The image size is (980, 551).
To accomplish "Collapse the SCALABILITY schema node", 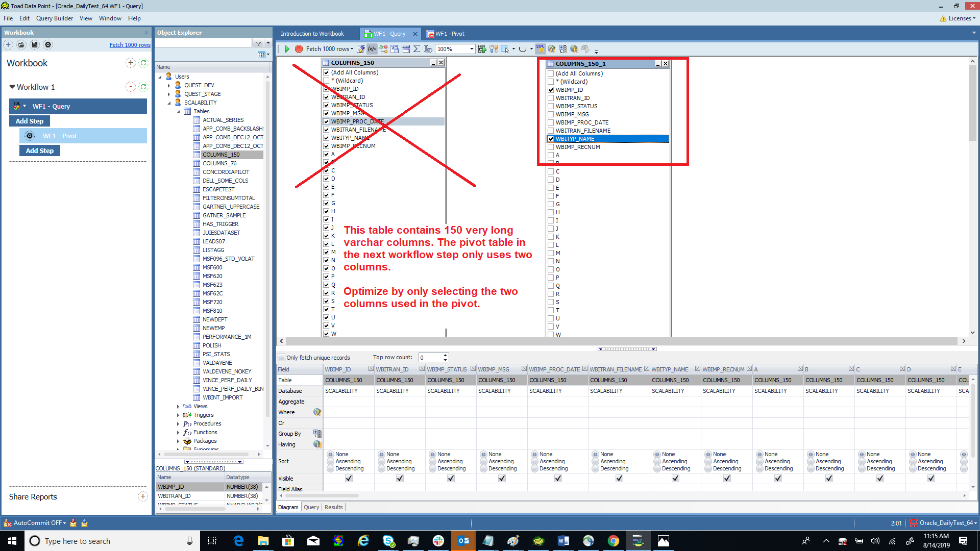I will (x=169, y=103).
